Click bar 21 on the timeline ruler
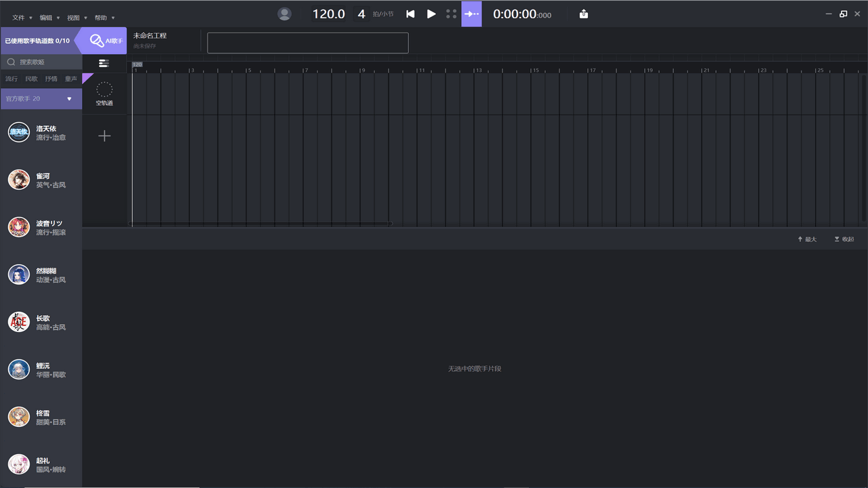This screenshot has height=488, width=868. tap(707, 70)
